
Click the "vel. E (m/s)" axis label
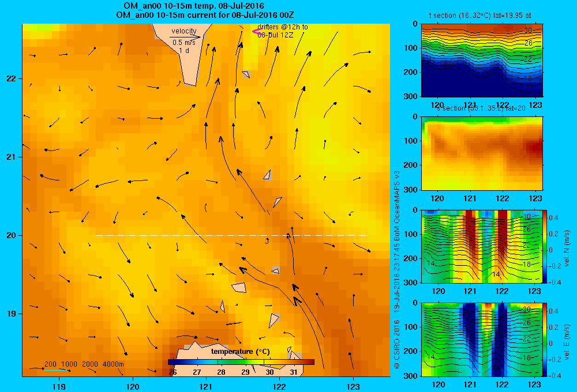pyautogui.click(x=567, y=342)
